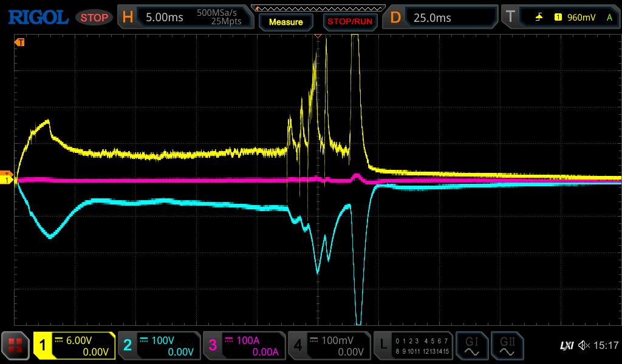Click the muted speaker sound icon
Image resolution: width=622 pixels, height=364 pixels.
pos(584,346)
